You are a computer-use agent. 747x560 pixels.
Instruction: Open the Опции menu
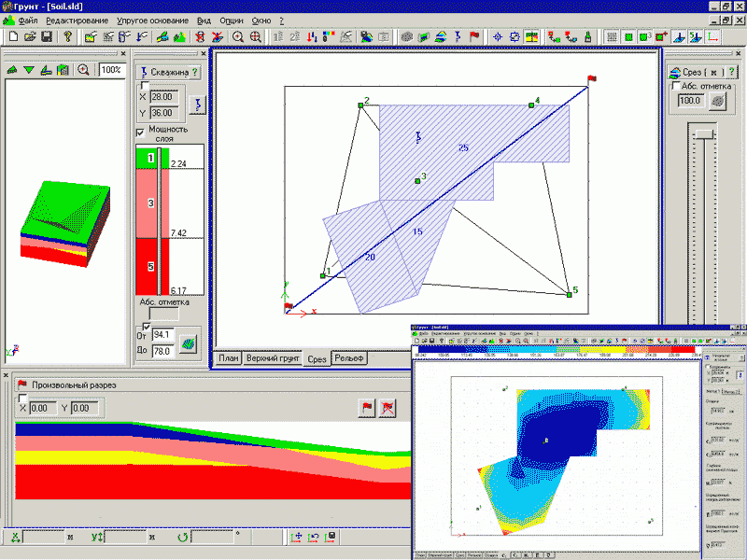[x=233, y=20]
